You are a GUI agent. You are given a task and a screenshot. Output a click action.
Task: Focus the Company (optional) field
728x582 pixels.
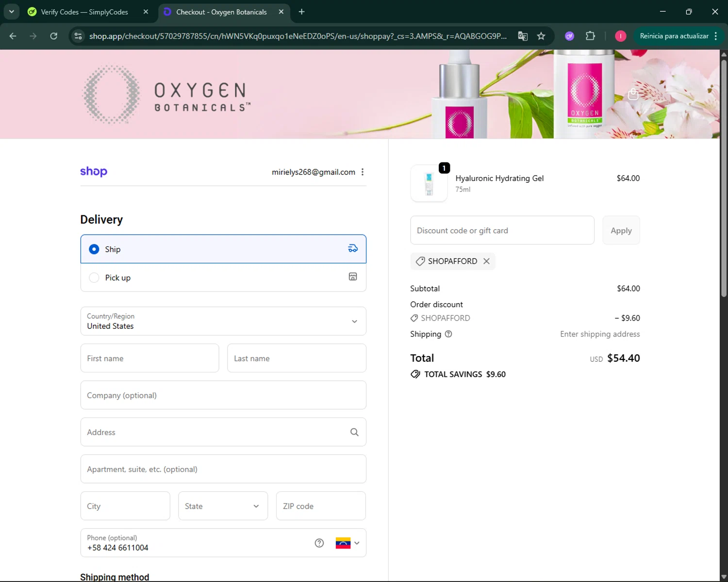pos(223,395)
